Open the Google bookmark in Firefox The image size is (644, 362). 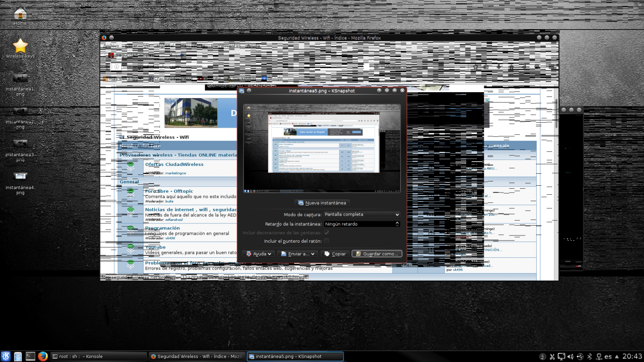[272, 78]
